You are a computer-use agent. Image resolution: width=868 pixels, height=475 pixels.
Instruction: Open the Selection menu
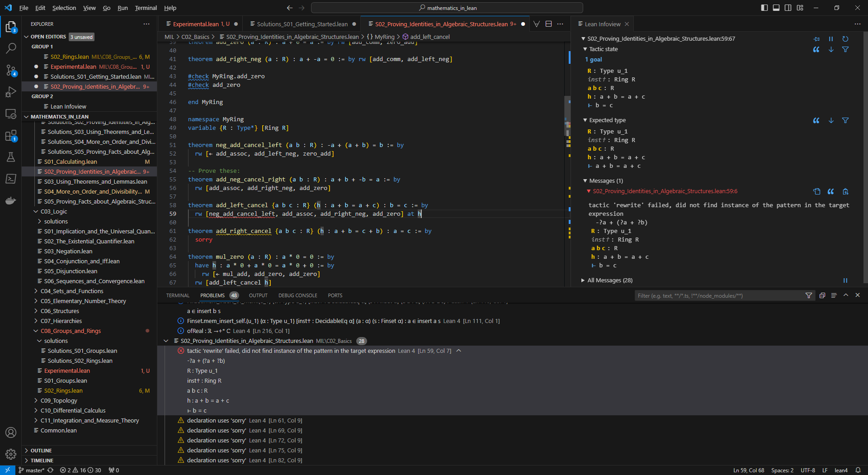point(64,8)
